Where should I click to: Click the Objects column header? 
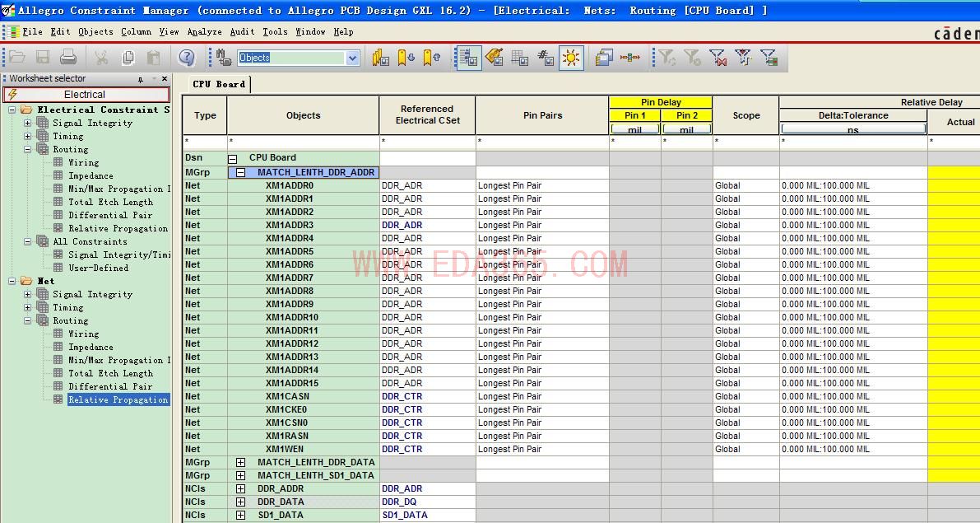[303, 115]
